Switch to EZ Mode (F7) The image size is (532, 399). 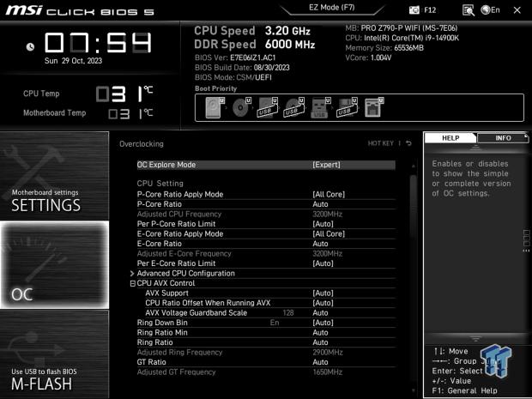click(331, 8)
